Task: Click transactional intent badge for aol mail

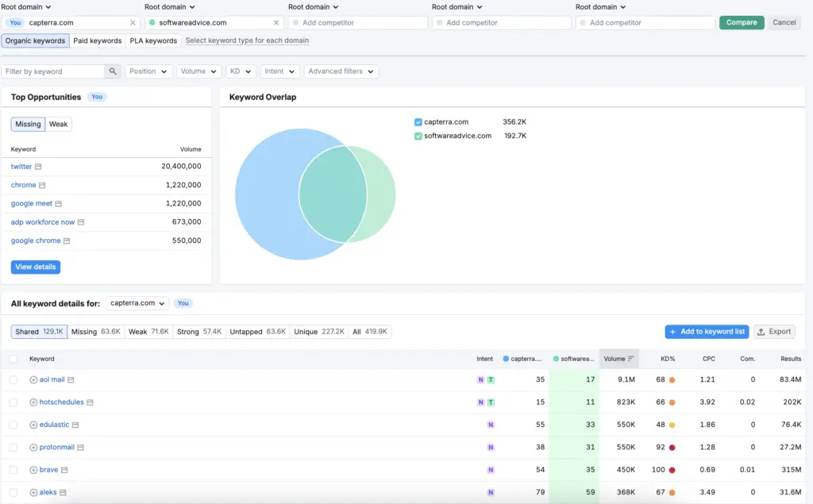Action: tap(491, 380)
